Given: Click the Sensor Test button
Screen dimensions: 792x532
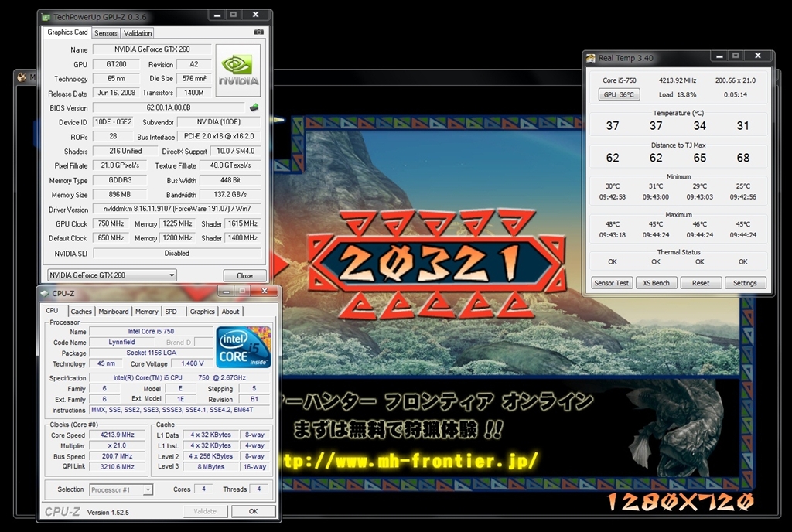Looking at the screenshot, I should (611, 283).
